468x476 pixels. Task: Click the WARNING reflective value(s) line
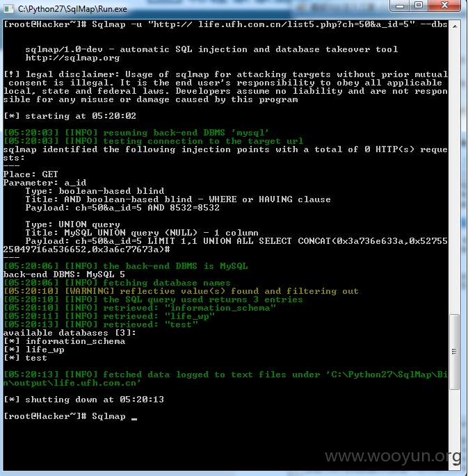tap(181, 291)
